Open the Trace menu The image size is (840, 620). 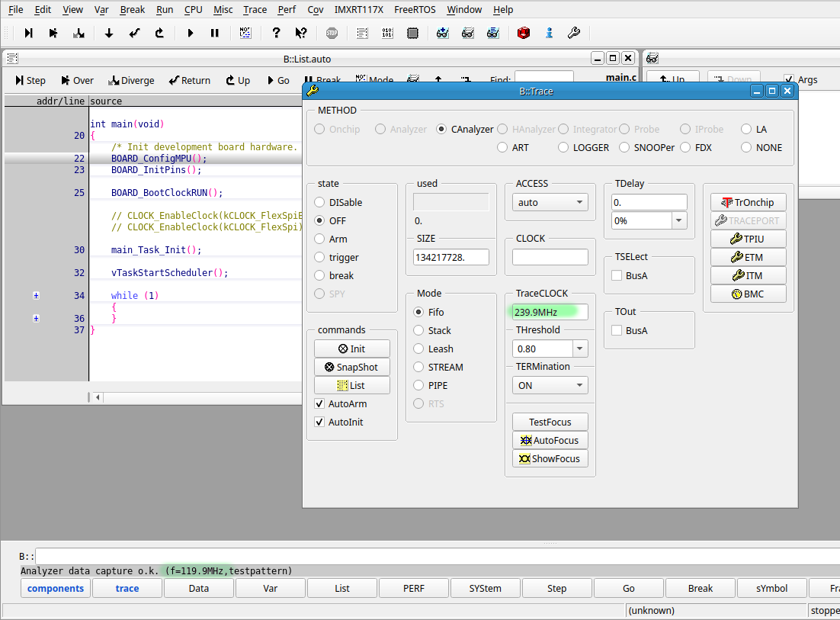click(x=255, y=9)
